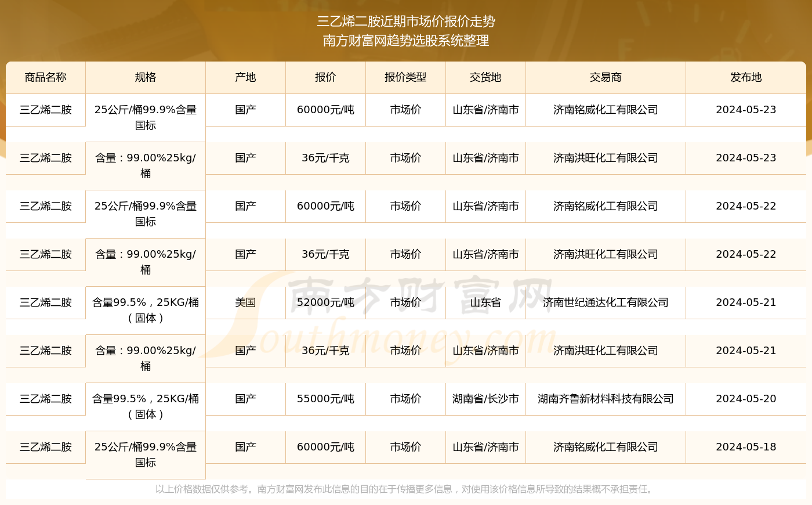Click 60000元/吨 in the 济南铭威 2024-05-22 row
812x505 pixels.
tap(325, 206)
